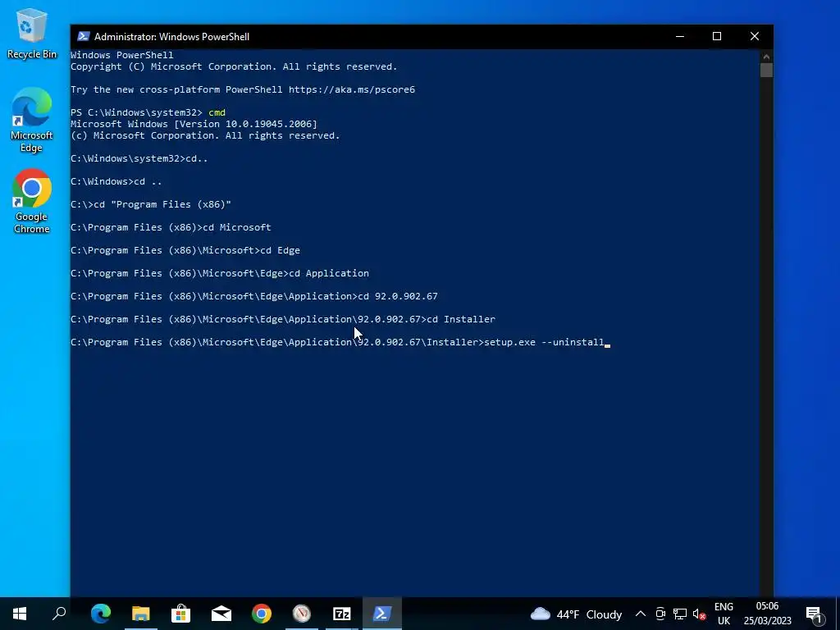Click the 'cd Installer' command text
840x630 pixels.
click(x=461, y=319)
